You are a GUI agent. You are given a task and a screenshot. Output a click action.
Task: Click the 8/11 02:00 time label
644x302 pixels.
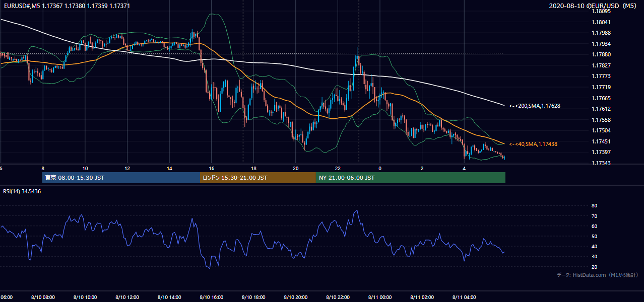point(422,297)
